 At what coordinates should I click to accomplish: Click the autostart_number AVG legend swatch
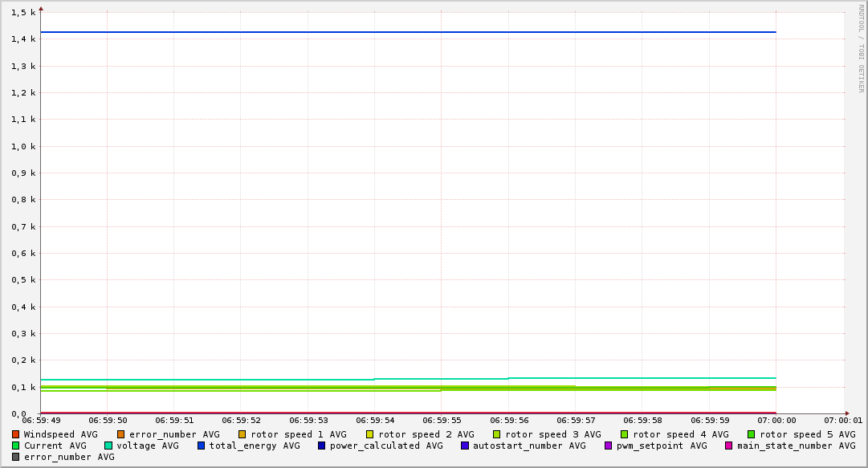click(465, 446)
